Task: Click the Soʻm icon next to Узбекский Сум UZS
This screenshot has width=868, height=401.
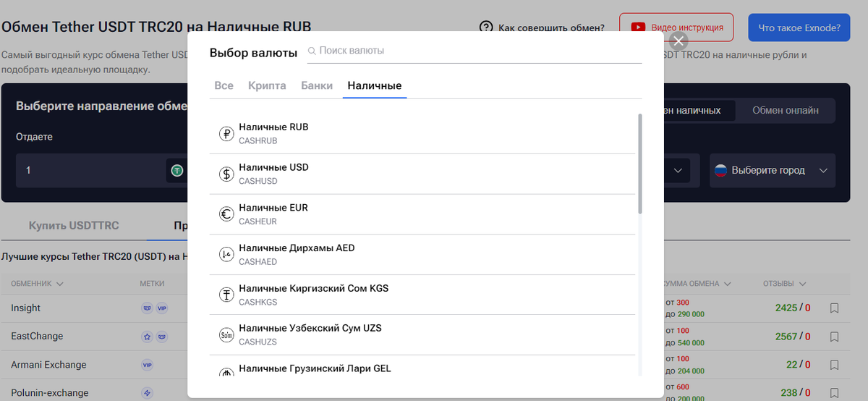Action: [x=226, y=334]
